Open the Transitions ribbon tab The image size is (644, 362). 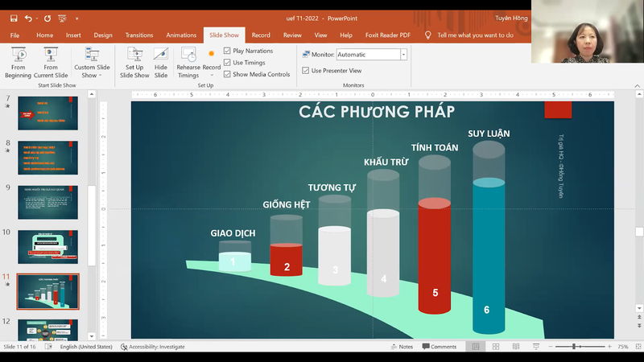[139, 35]
